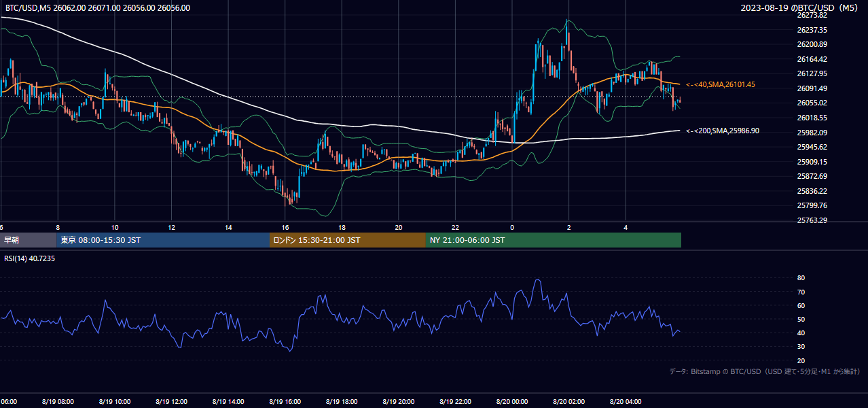Image resolution: width=868 pixels, height=408 pixels.
Task: Click RSI axis level 30
Action: (x=801, y=347)
